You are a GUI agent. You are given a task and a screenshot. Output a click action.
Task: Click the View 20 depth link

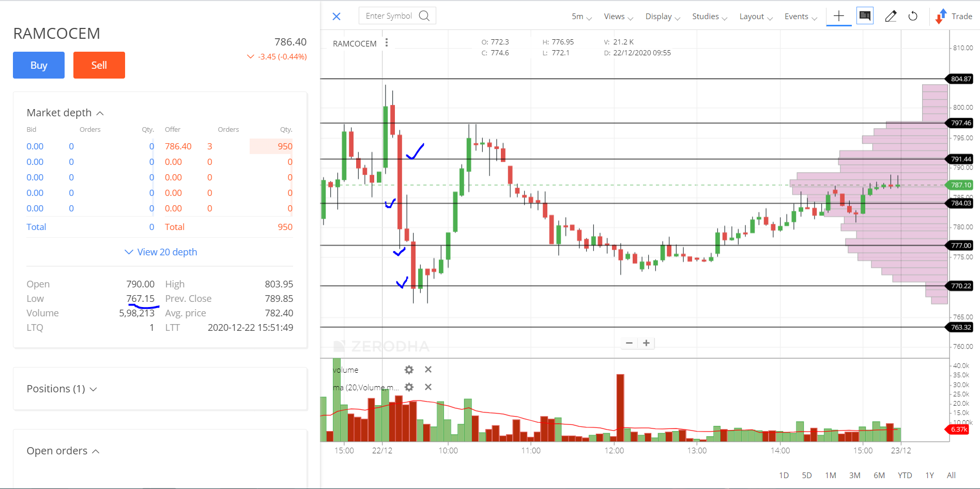tap(161, 252)
